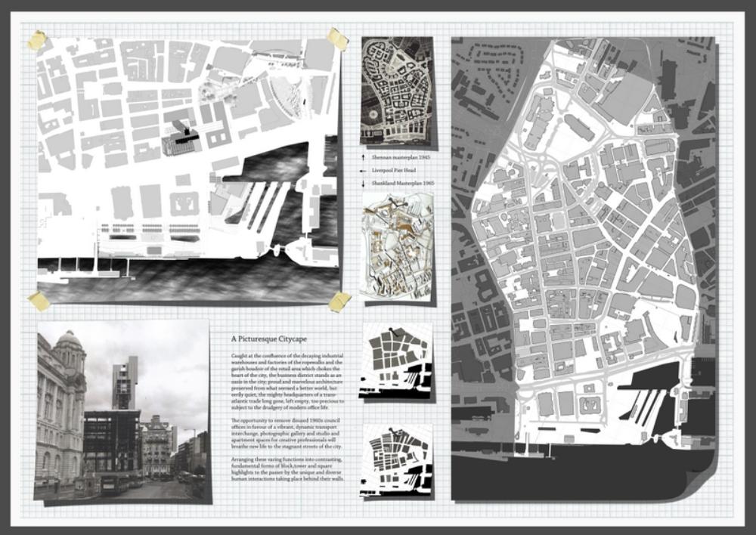Click the 'Liverpool Pier Head' caption

[x=393, y=170]
